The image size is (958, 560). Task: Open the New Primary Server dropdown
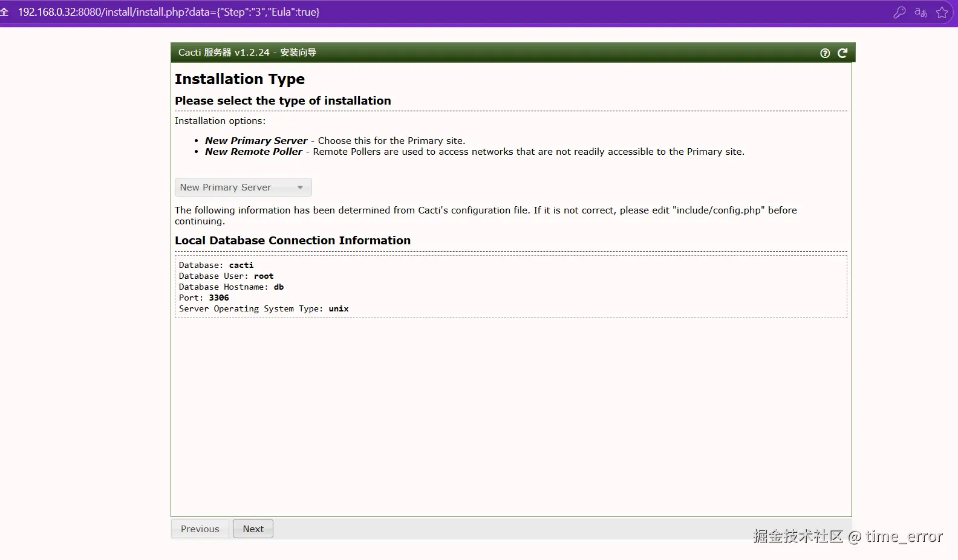(x=243, y=187)
